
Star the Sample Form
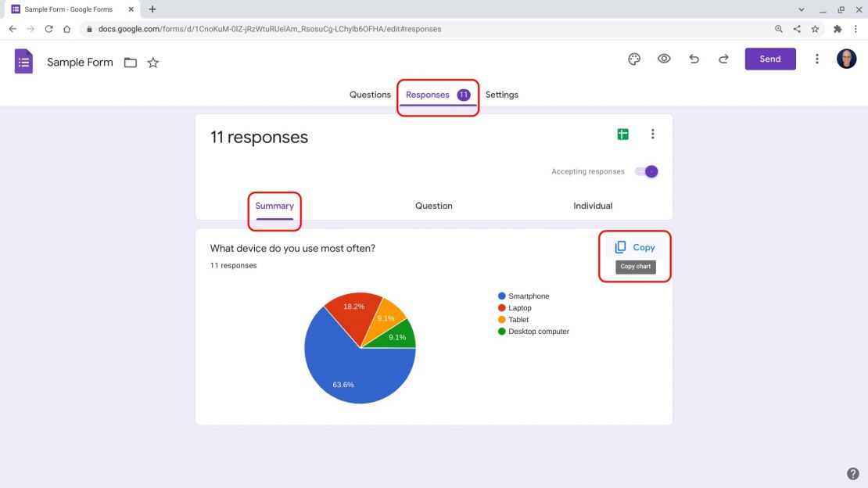tap(152, 62)
